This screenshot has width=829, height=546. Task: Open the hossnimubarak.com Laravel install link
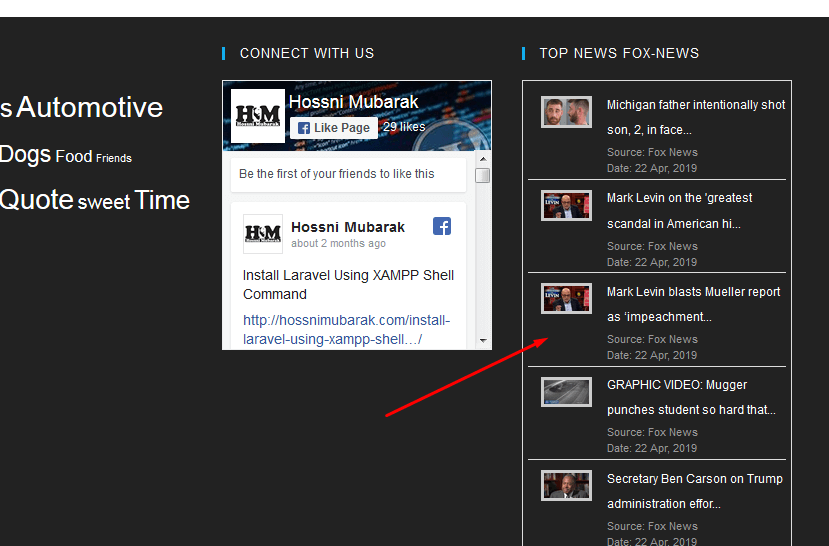[346, 330]
